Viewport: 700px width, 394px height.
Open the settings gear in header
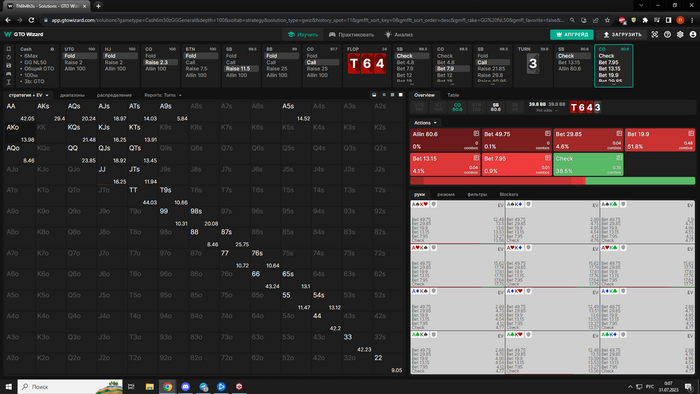coord(680,34)
